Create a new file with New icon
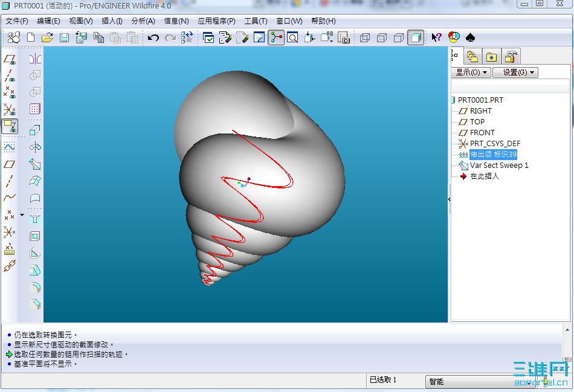 coord(31,37)
